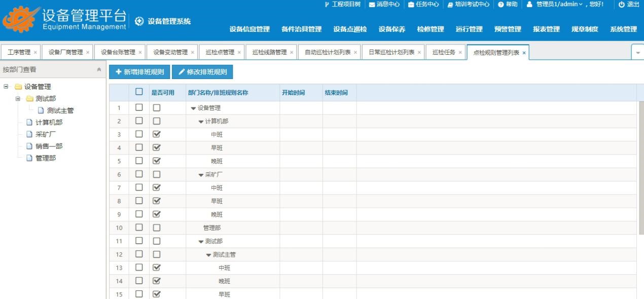Screen dimensions: 644x299
Task: Click the gear logo of 设备管理平台
Action: coord(20,21)
